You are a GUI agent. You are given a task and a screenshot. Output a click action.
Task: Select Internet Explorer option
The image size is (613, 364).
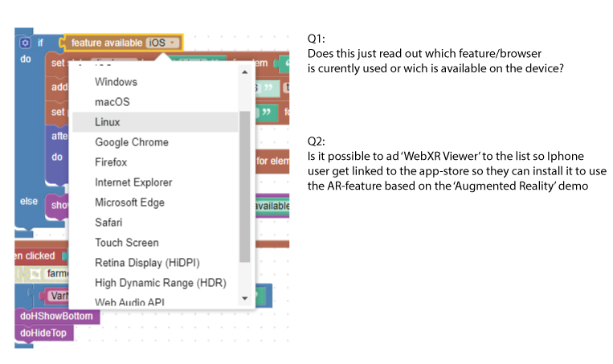tap(155, 182)
